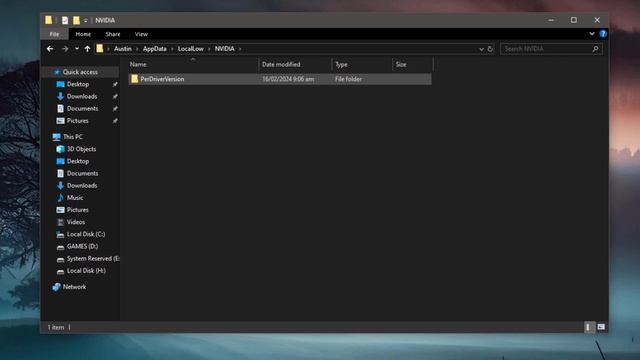Open the help question mark icon
Screen dimensions: 640x360
click(603, 34)
